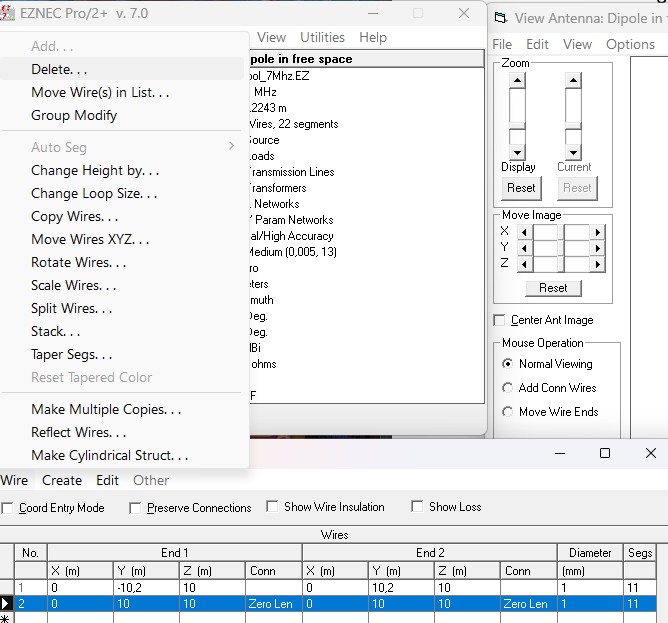668x623 pixels.
Task: Check the Center Ant Image option
Action: point(500,320)
